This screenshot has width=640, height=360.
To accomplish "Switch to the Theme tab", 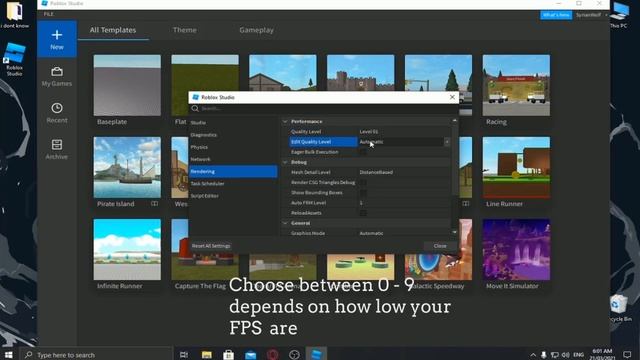I will click(184, 30).
